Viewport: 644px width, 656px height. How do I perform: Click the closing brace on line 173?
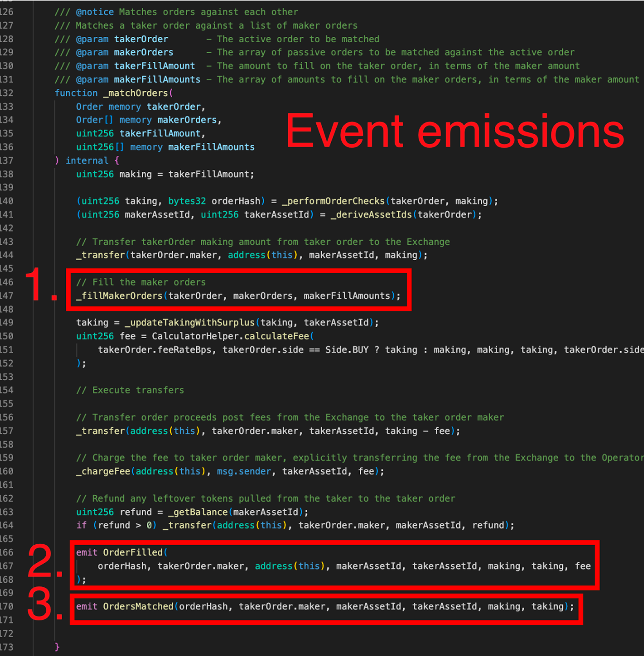(x=57, y=647)
